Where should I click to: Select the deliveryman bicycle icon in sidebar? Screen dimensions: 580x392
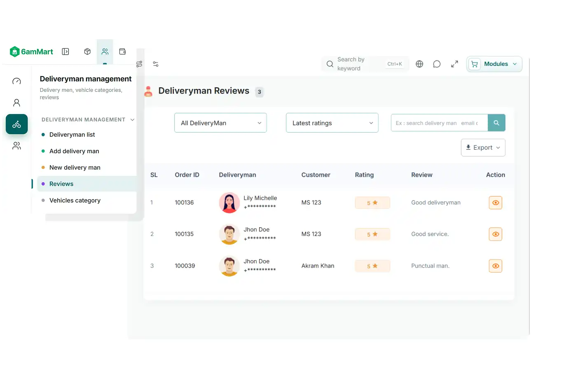coord(16,124)
